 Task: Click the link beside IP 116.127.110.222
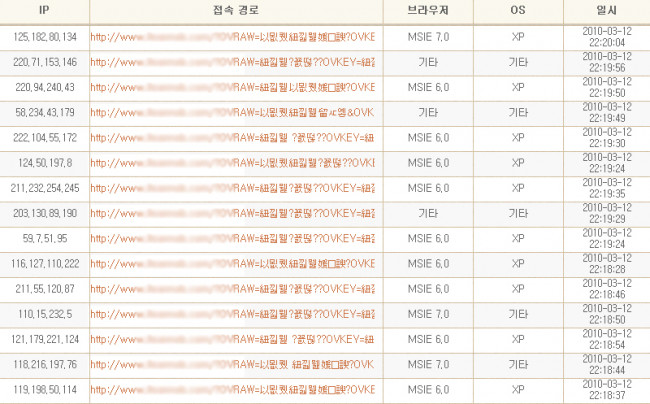tap(233, 264)
